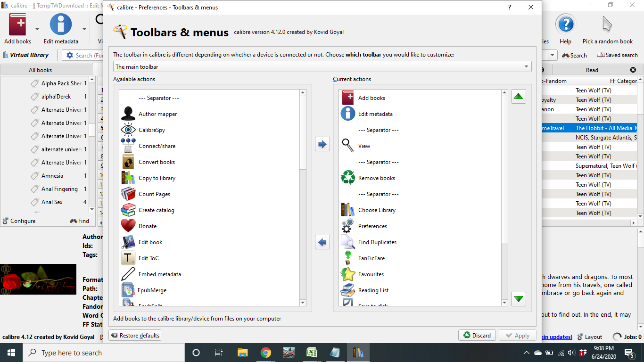Click Edit metadata in calibre main toolbar
The width and height of the screenshot is (644, 362).
[x=61, y=28]
